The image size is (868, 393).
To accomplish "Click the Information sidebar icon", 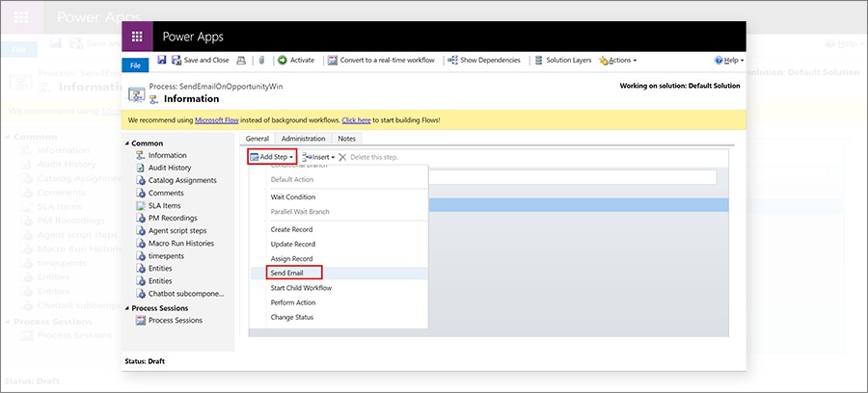I will coord(140,155).
